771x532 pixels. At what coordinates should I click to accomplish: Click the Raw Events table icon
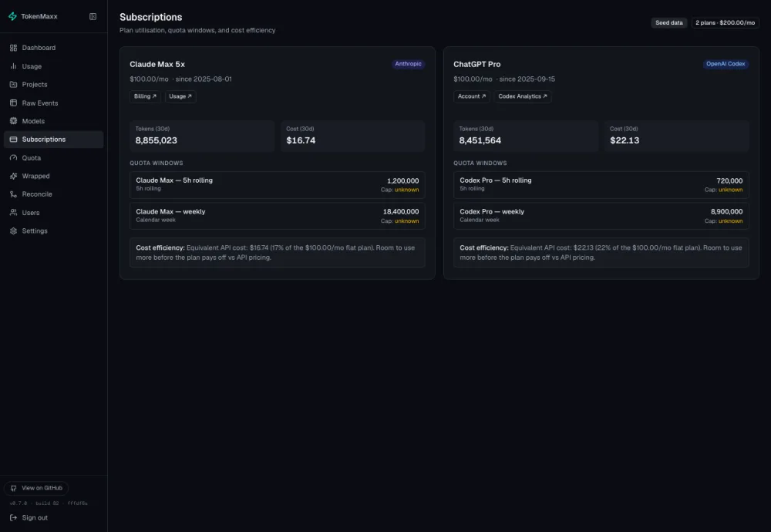click(x=13, y=103)
